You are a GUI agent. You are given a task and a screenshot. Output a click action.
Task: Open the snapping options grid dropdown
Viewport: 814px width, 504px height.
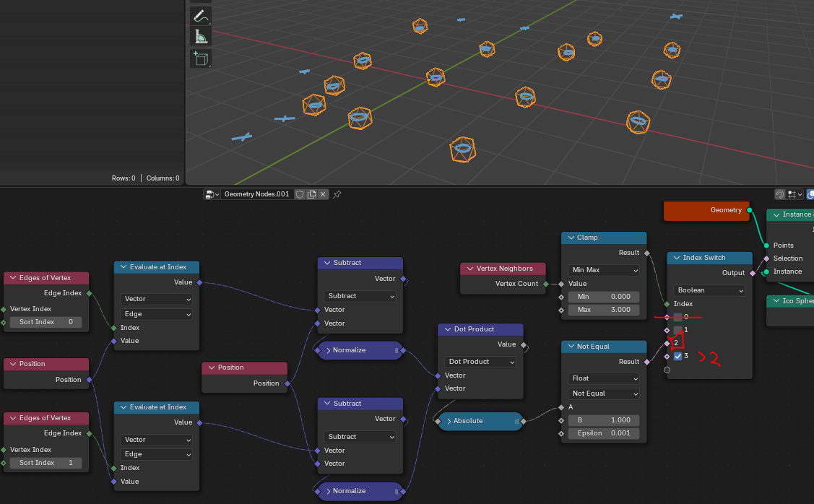point(794,194)
